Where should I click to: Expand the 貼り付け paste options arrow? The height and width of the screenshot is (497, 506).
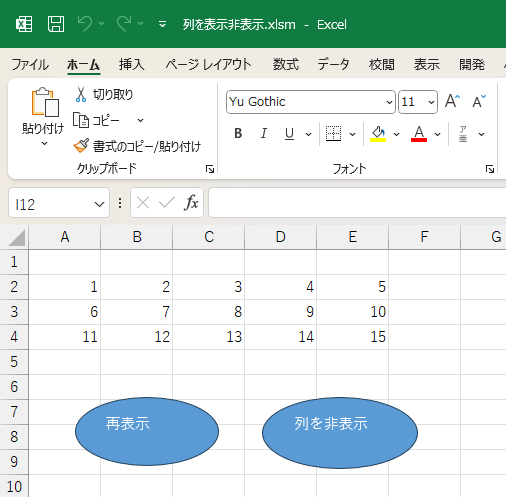[x=44, y=144]
